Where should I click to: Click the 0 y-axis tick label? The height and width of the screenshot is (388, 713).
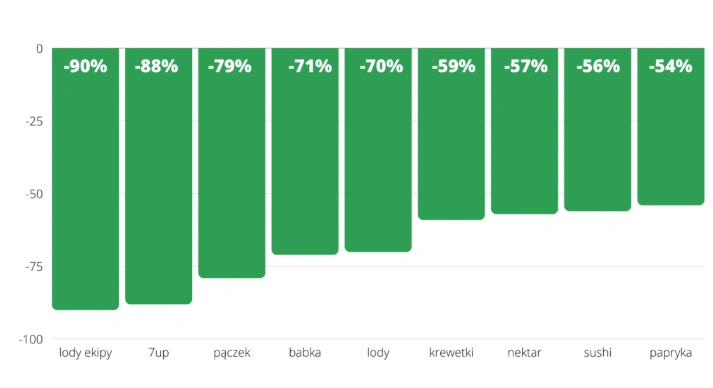point(40,49)
